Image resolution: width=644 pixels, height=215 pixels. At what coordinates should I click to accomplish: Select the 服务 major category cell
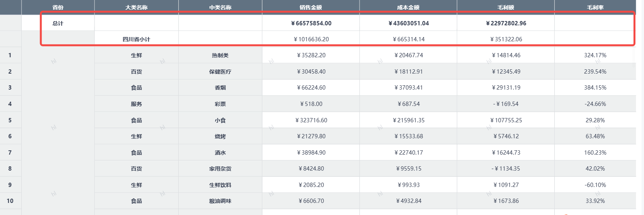tap(136, 104)
